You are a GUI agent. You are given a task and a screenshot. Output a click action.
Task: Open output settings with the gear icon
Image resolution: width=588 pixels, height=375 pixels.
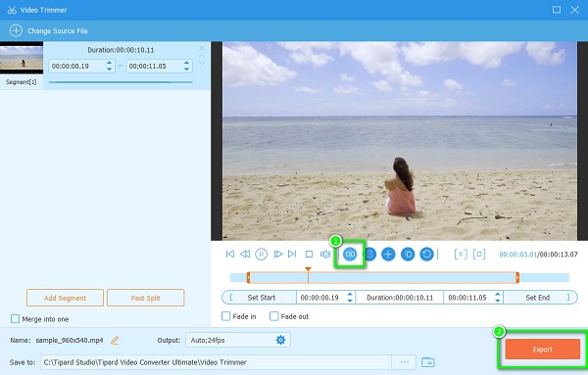click(280, 340)
